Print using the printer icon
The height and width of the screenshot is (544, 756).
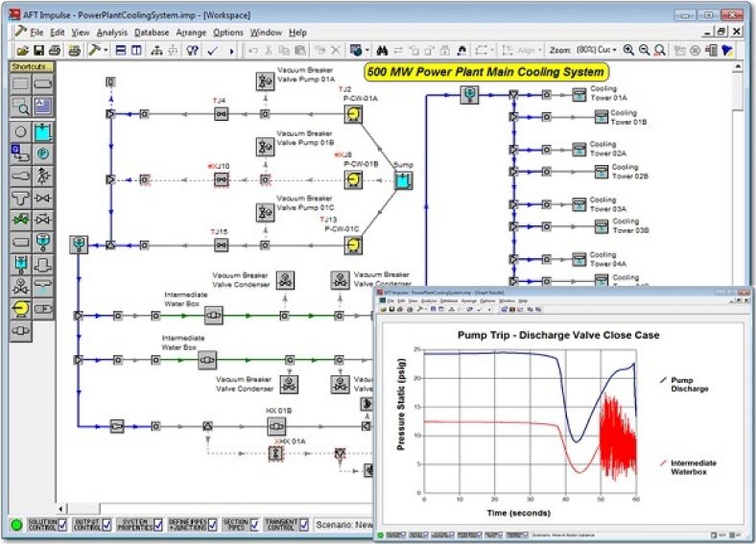click(x=55, y=50)
